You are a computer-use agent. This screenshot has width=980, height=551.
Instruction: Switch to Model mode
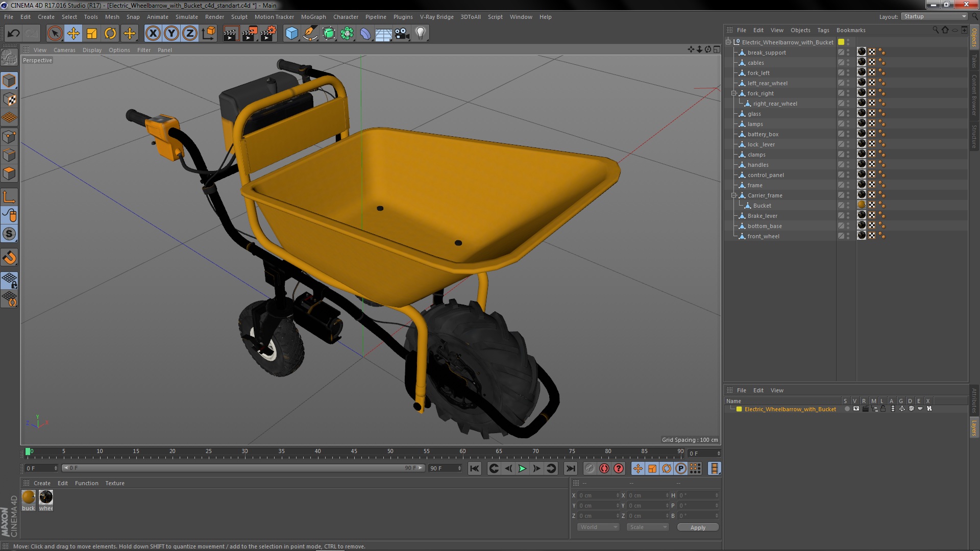pyautogui.click(x=9, y=81)
